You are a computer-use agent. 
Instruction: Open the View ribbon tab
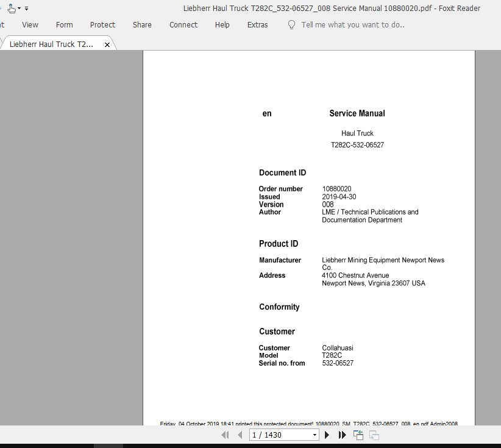pos(30,25)
